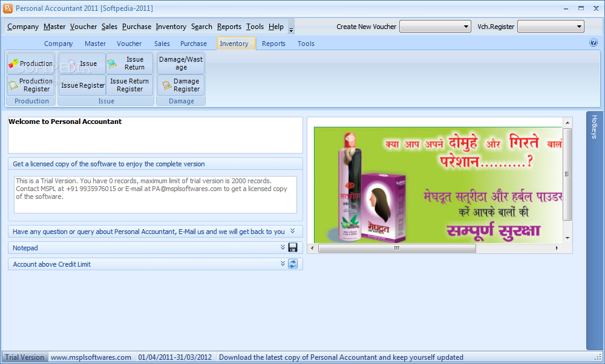
Task: Open the Issue Return Register
Action: pyautogui.click(x=129, y=85)
